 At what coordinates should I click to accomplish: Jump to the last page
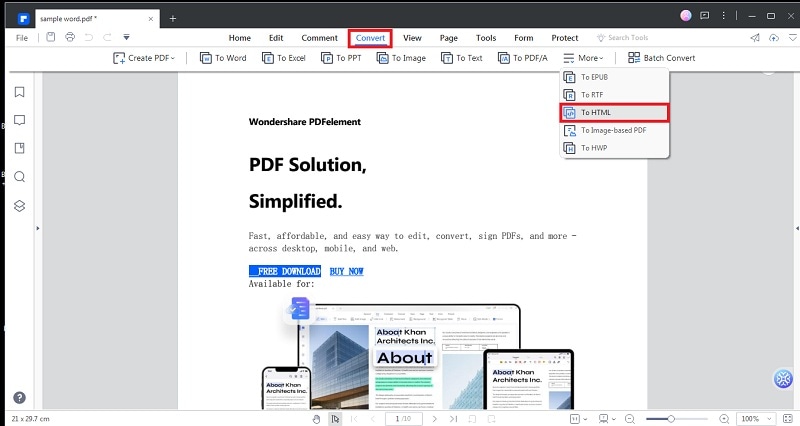[453, 419]
